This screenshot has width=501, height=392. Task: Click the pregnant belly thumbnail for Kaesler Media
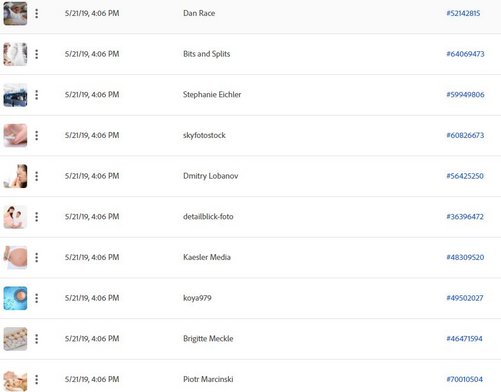click(15, 257)
